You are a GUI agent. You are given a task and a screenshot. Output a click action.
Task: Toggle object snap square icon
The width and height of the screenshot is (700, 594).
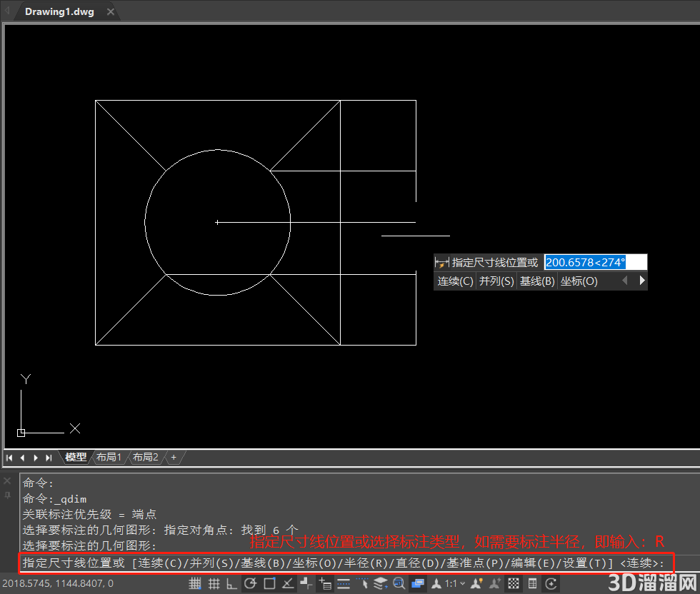tap(270, 583)
